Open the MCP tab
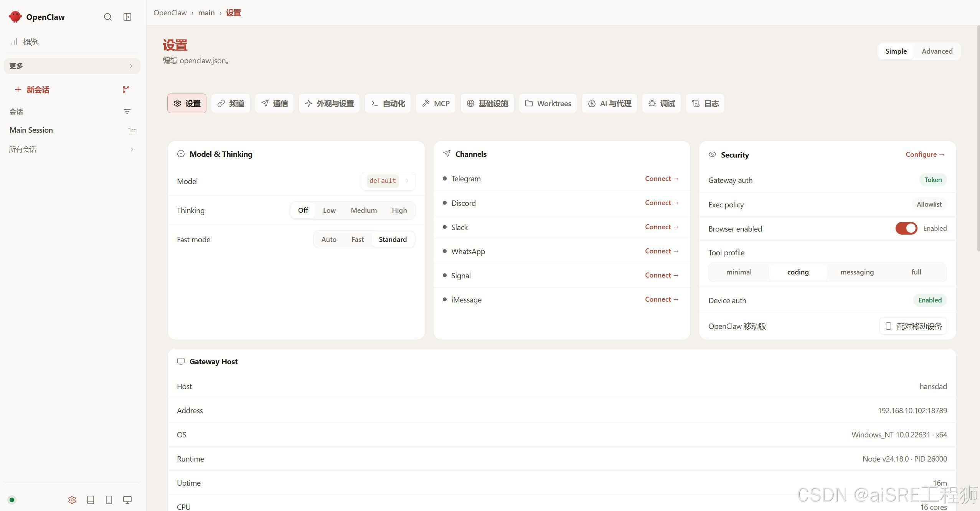Screen dimensions: 980x511 pos(436,104)
